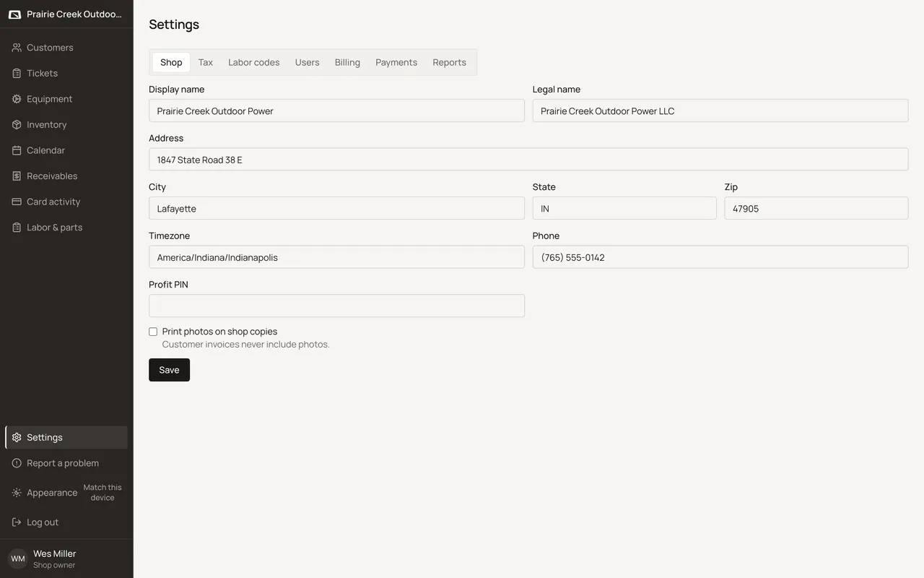This screenshot has width=924, height=578.
Task: Go to the Users tab
Action: 307,62
